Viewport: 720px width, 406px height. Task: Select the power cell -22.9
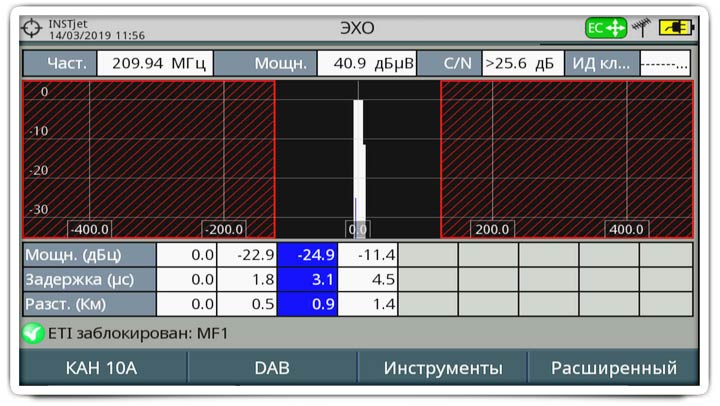247,255
